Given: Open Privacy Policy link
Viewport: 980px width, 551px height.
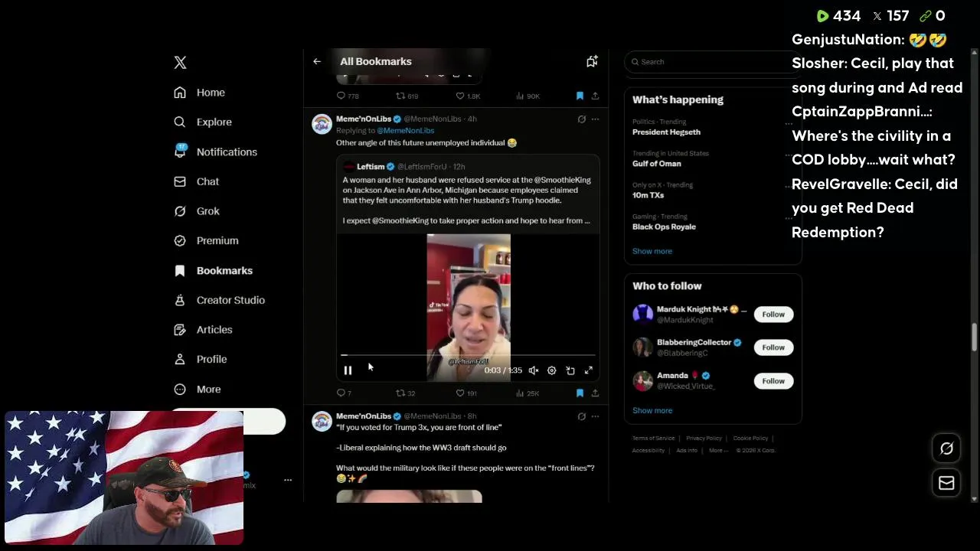Looking at the screenshot, I should (x=704, y=439).
